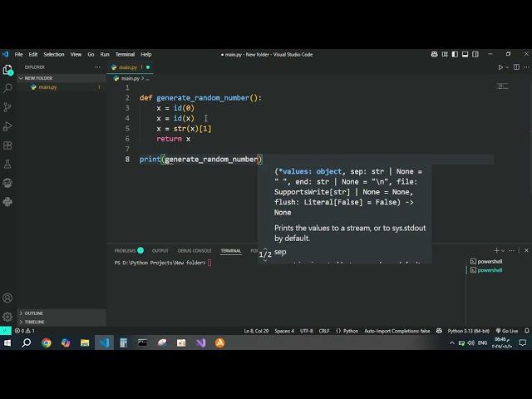The image size is (532, 399).
Task: Open the File menu
Action: (18, 54)
